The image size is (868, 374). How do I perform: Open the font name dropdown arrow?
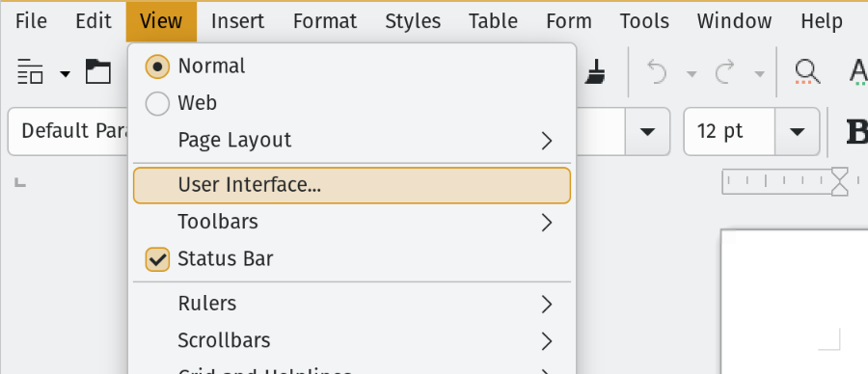coord(647,132)
